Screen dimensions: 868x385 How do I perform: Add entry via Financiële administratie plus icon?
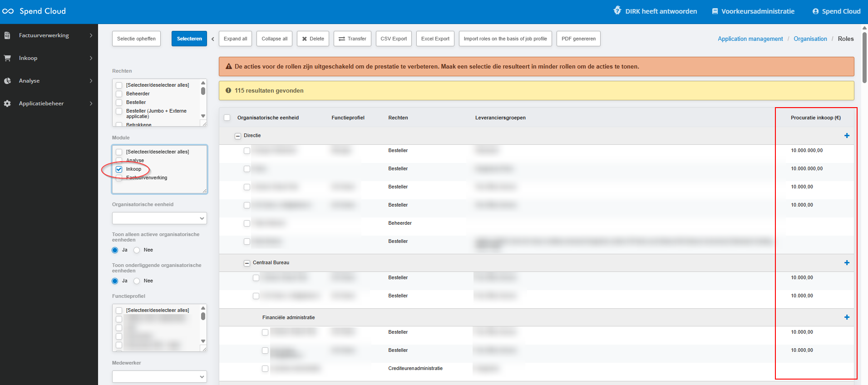[847, 317]
